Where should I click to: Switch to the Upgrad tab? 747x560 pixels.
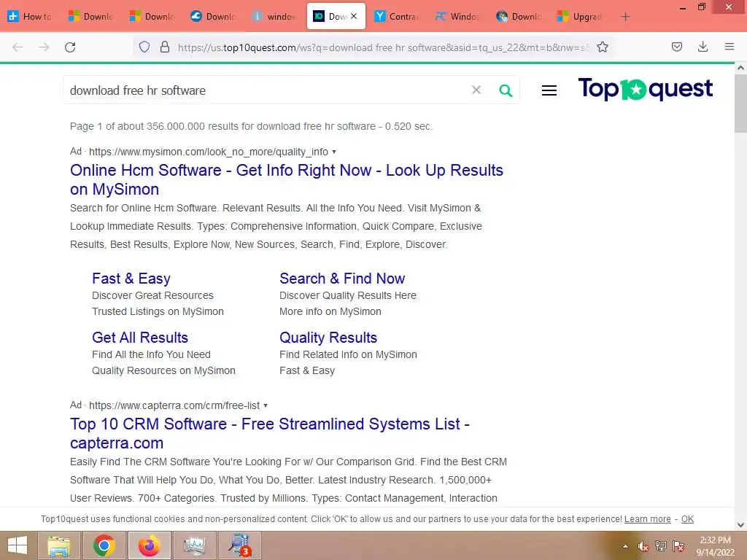(x=580, y=16)
